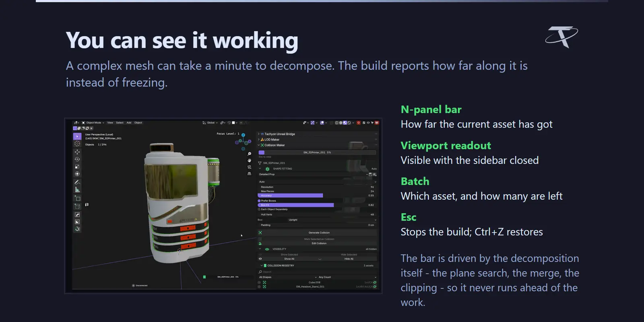Toggle the Cube.008 registry row checkbox
The image size is (644, 322).
point(259,283)
